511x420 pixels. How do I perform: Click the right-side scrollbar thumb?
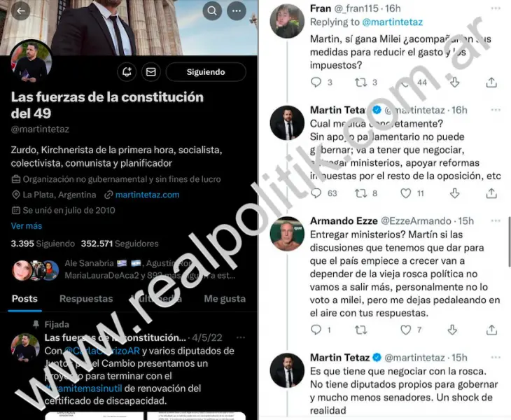coord(509,242)
